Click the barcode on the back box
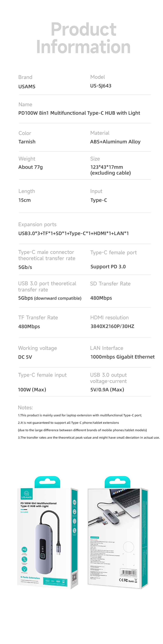 click(129, 573)
